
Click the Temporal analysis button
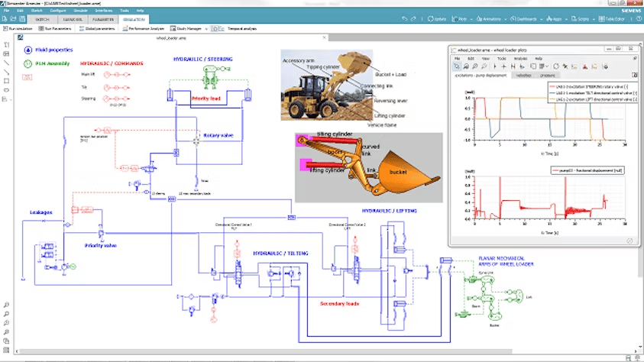click(243, 28)
